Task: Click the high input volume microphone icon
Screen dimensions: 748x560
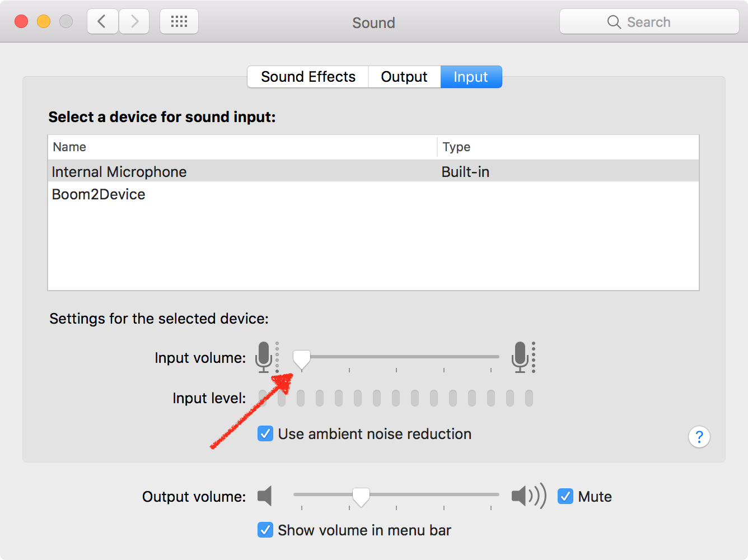Action: 521,357
